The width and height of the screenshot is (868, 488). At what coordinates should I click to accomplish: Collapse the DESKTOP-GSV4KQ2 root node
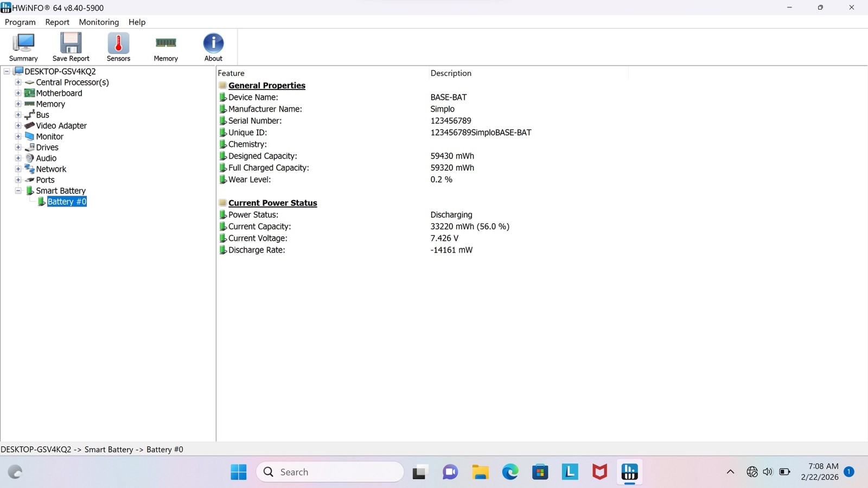(7, 71)
